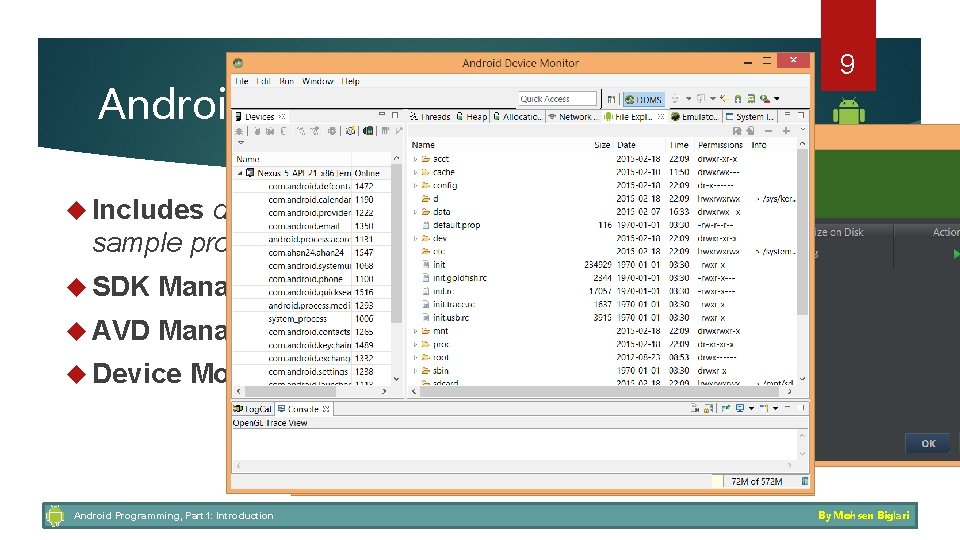Click the Pin Console icon
Viewport: 960px width, 540px height.
(726, 408)
